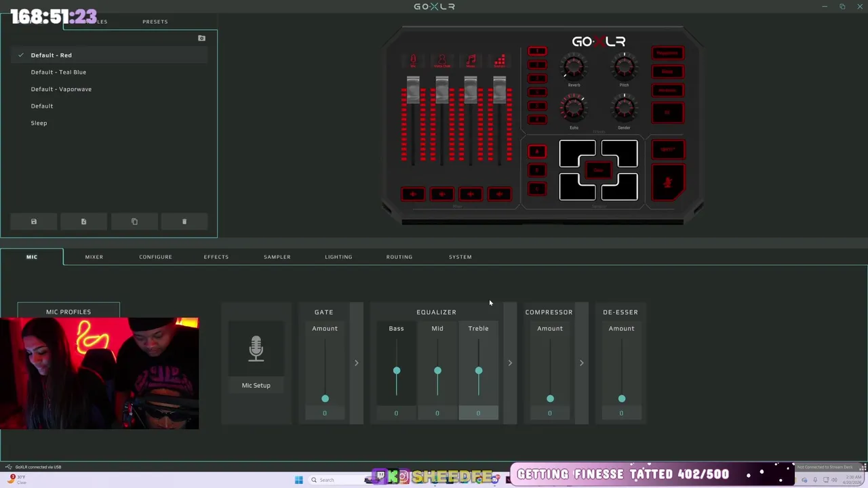Select sampler bank B button
The width and height of the screenshot is (868, 488).
(536, 170)
